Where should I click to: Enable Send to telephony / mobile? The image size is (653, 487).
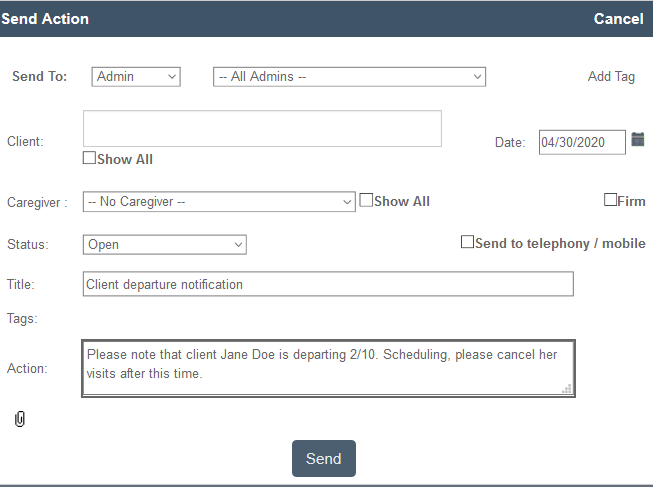tap(467, 242)
